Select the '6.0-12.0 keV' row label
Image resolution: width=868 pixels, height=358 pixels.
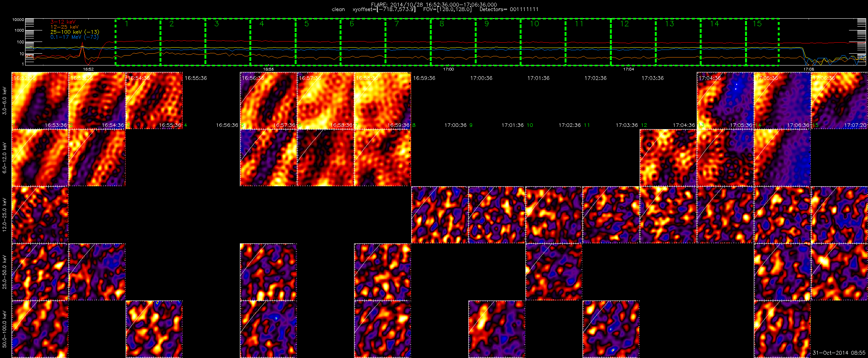tap(5, 158)
